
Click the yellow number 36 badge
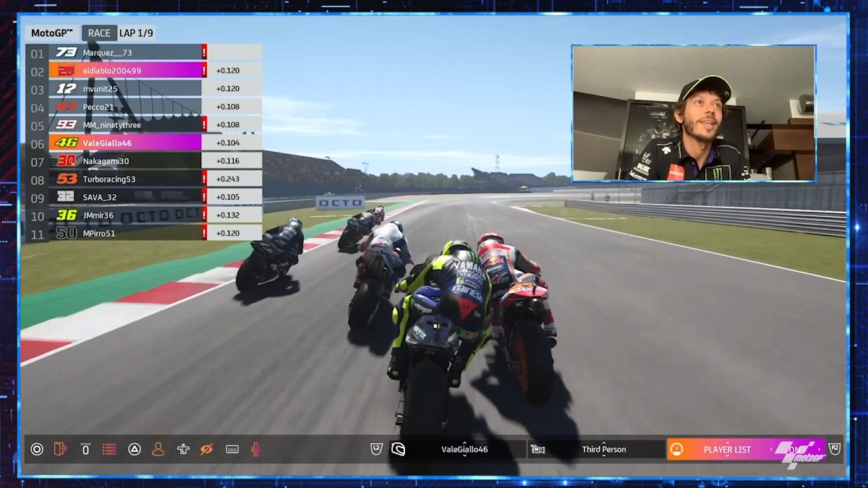66,215
